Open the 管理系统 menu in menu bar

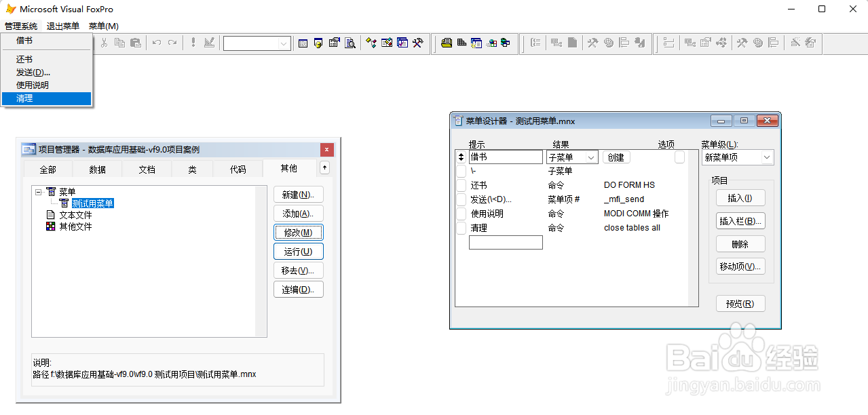pos(20,26)
